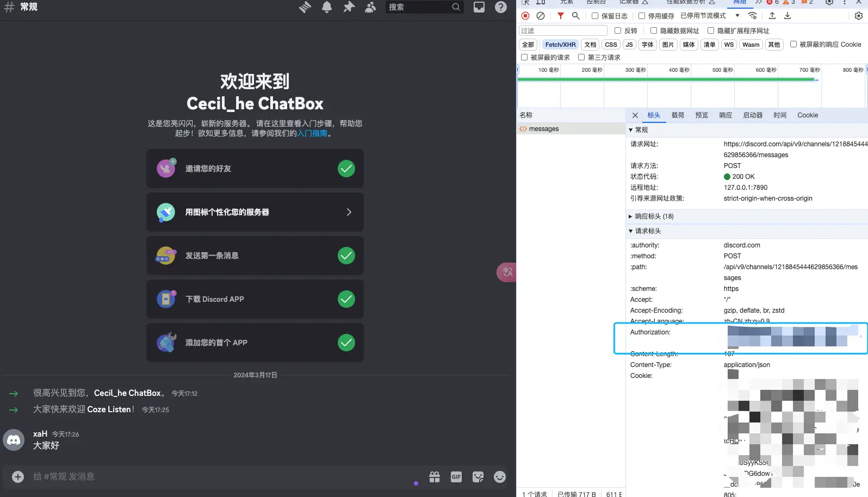Image resolution: width=868 pixels, height=497 pixels.
Task: Open Discord help question mark icon
Action: click(501, 7)
